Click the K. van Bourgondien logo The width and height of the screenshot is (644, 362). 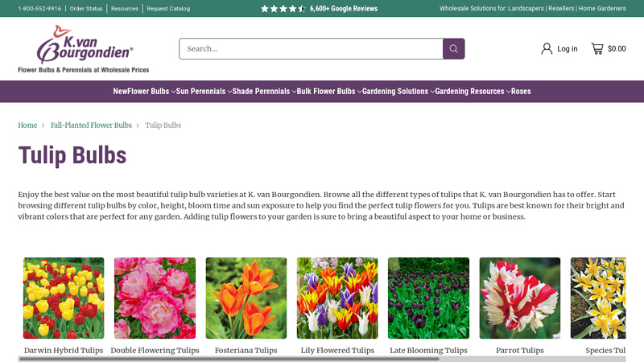point(84,49)
